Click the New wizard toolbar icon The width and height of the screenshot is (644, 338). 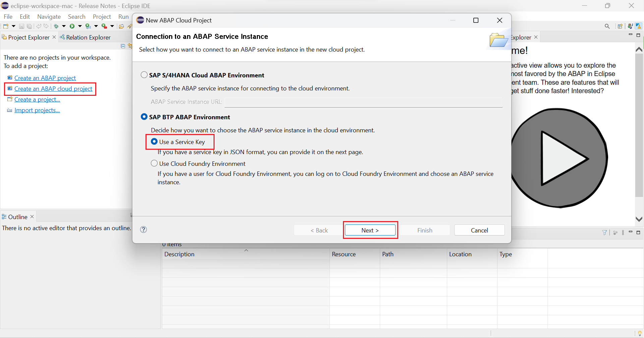pos(6,26)
